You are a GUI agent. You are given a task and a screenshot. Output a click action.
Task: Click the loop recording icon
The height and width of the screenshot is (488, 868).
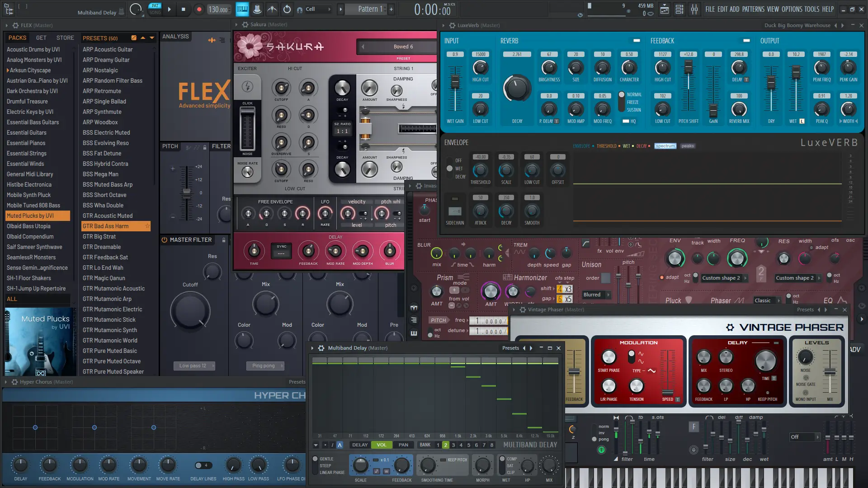(x=287, y=9)
